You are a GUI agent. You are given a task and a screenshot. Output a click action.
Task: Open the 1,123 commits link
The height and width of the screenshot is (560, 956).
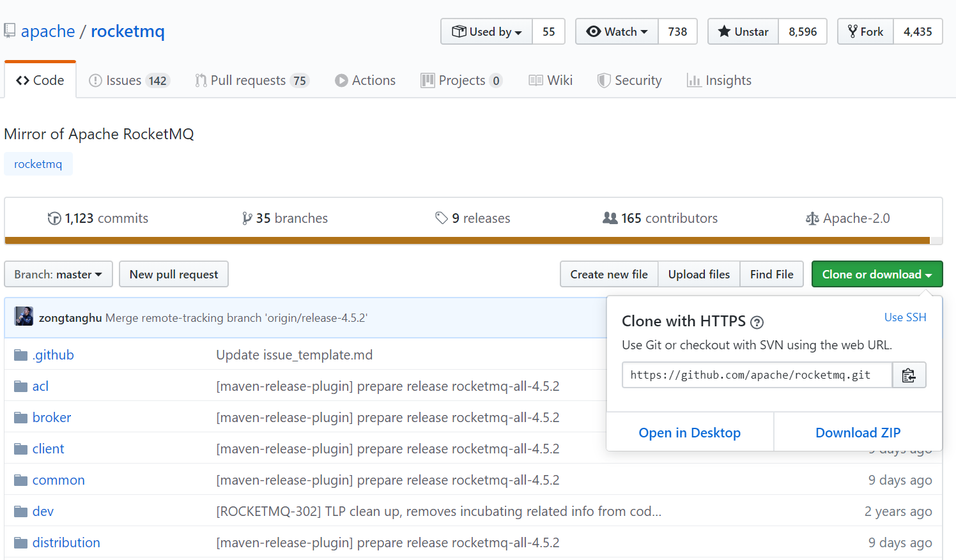(98, 218)
